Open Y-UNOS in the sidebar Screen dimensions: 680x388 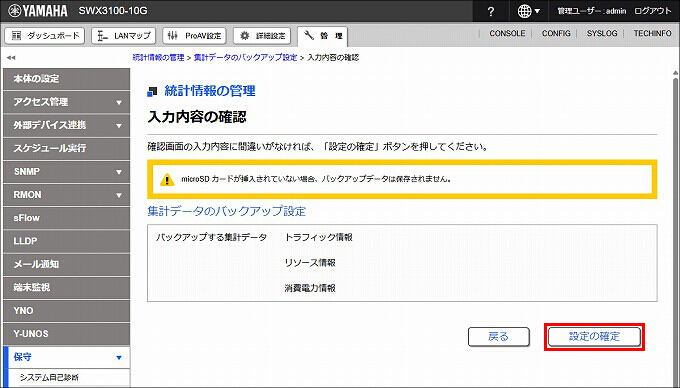point(66,334)
